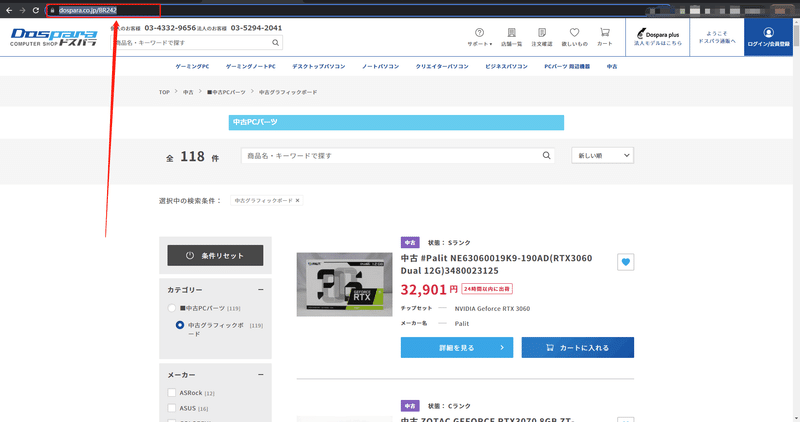Click the lock icon in address bar

coord(52,10)
